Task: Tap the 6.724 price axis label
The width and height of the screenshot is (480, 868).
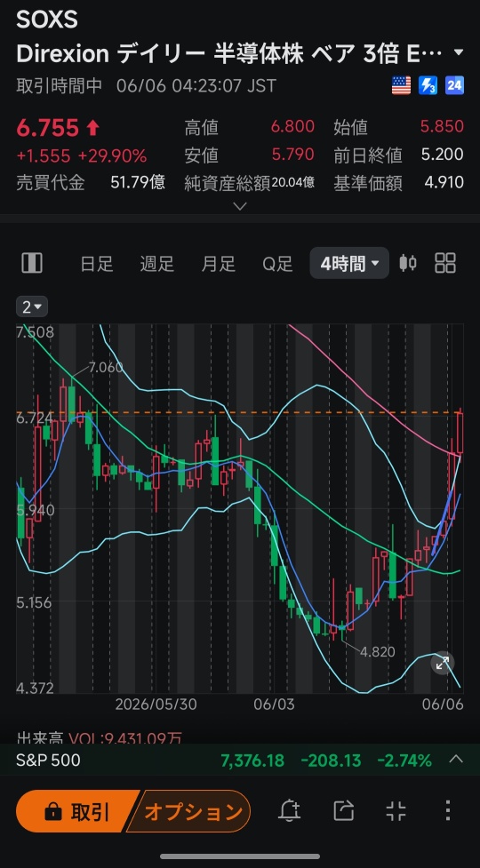Action: [x=35, y=418]
